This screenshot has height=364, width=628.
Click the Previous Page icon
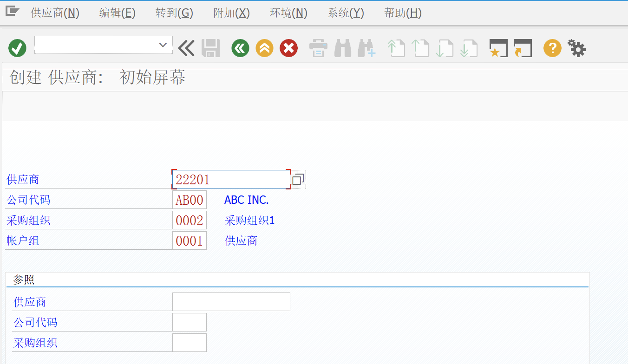(420, 48)
